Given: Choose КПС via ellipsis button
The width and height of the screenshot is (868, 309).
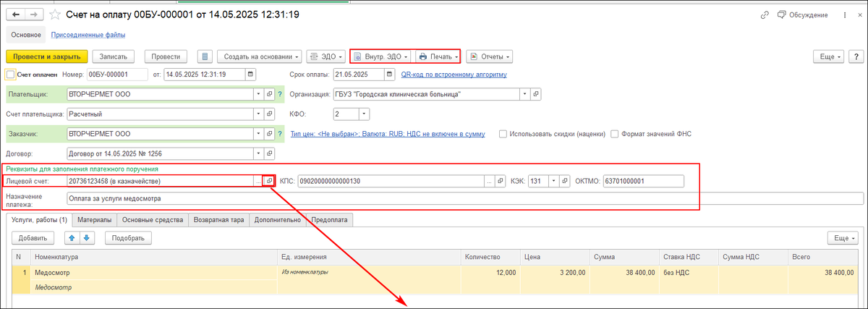Looking at the screenshot, I should [x=489, y=181].
